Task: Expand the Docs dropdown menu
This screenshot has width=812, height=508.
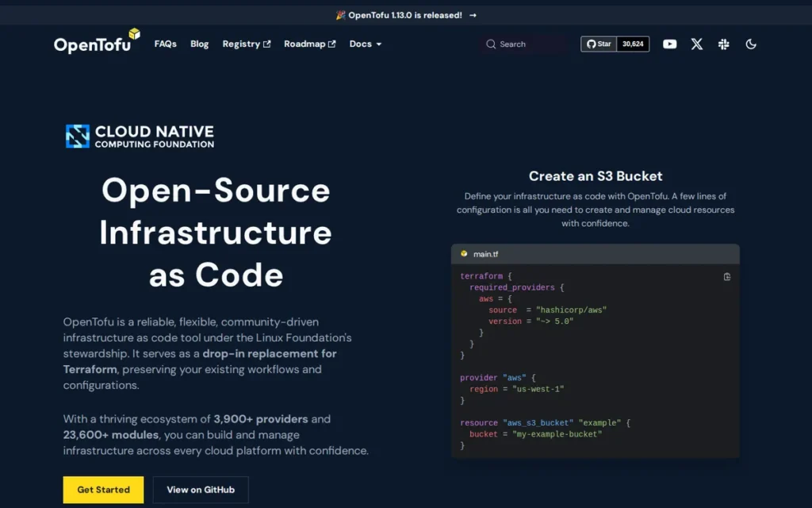Action: point(365,44)
